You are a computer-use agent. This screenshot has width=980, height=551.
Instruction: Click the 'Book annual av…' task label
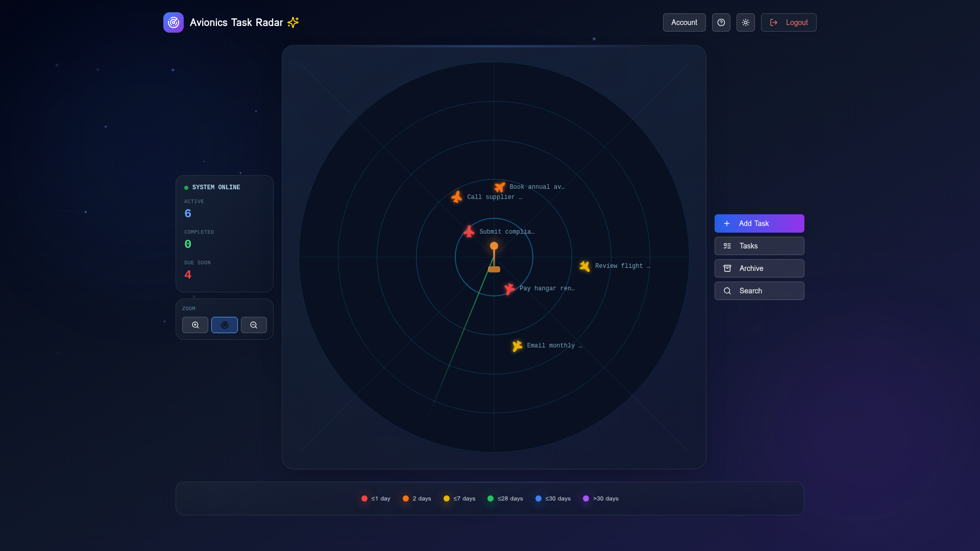(537, 187)
